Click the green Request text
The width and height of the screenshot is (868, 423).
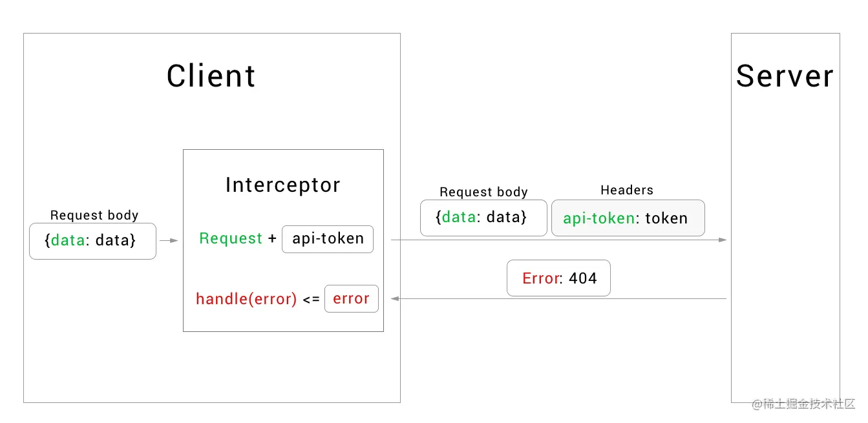231,238
